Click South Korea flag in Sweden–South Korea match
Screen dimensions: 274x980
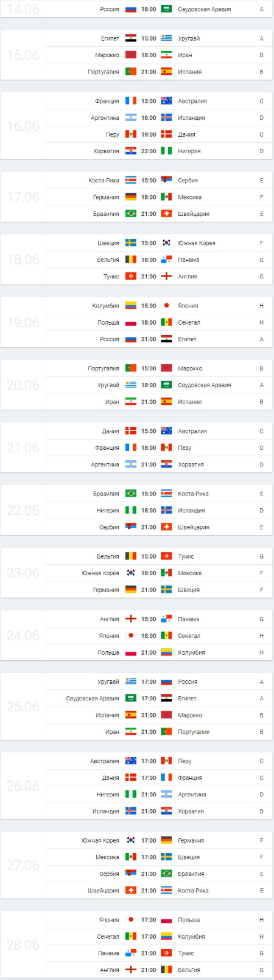point(166,243)
